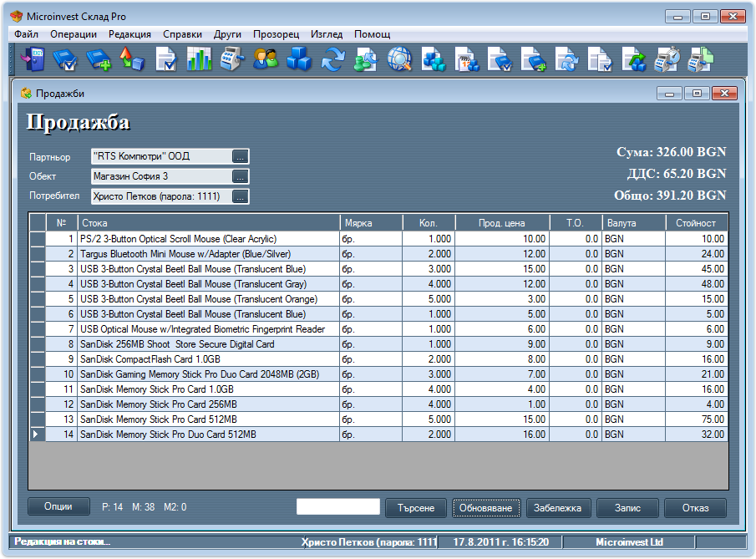
Task: Click the Запис button
Action: click(x=627, y=508)
